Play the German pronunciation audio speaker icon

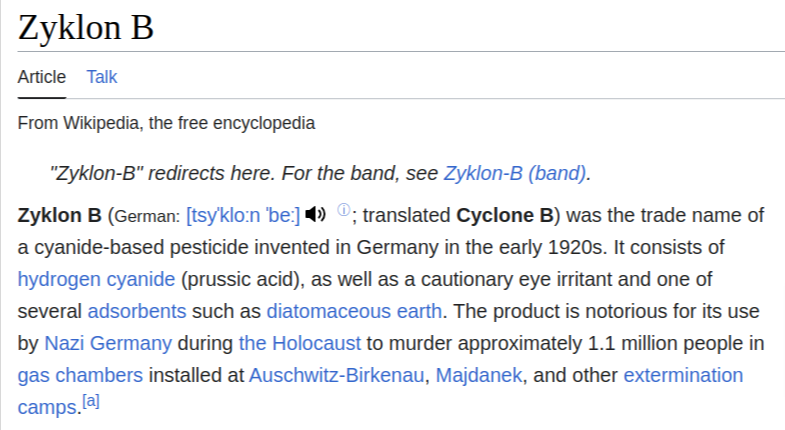click(x=316, y=214)
